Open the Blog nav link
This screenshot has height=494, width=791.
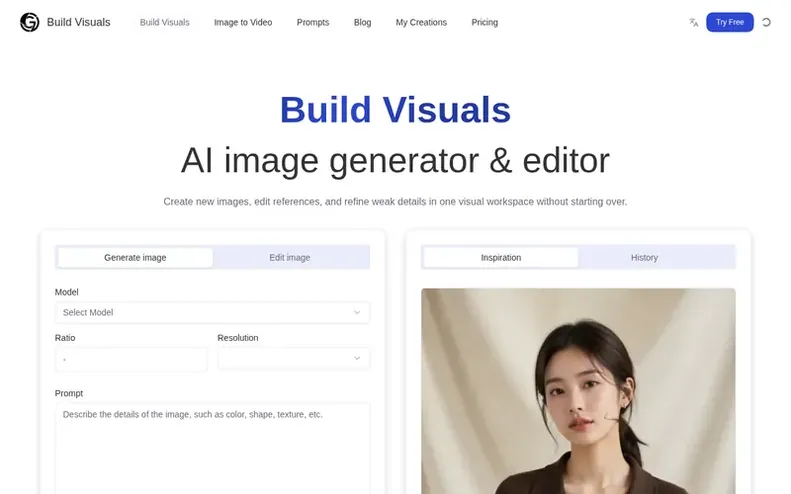362,22
